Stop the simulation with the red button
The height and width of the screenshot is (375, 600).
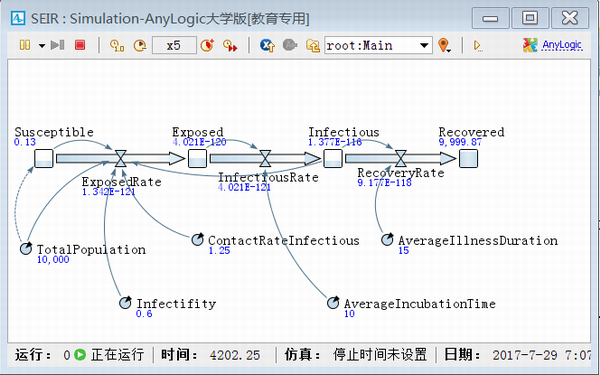point(80,45)
